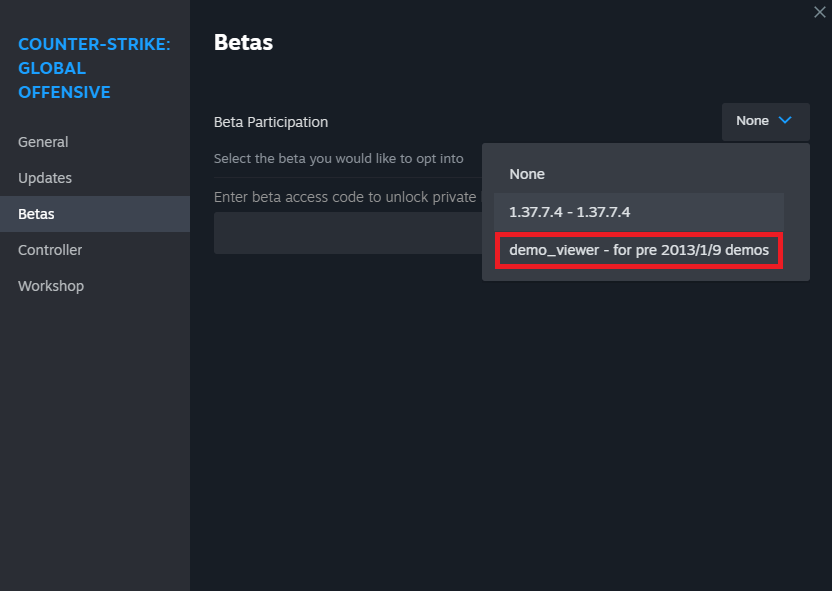Click the 'None' text in the dropdown button
The image size is (832, 591).
(752, 121)
